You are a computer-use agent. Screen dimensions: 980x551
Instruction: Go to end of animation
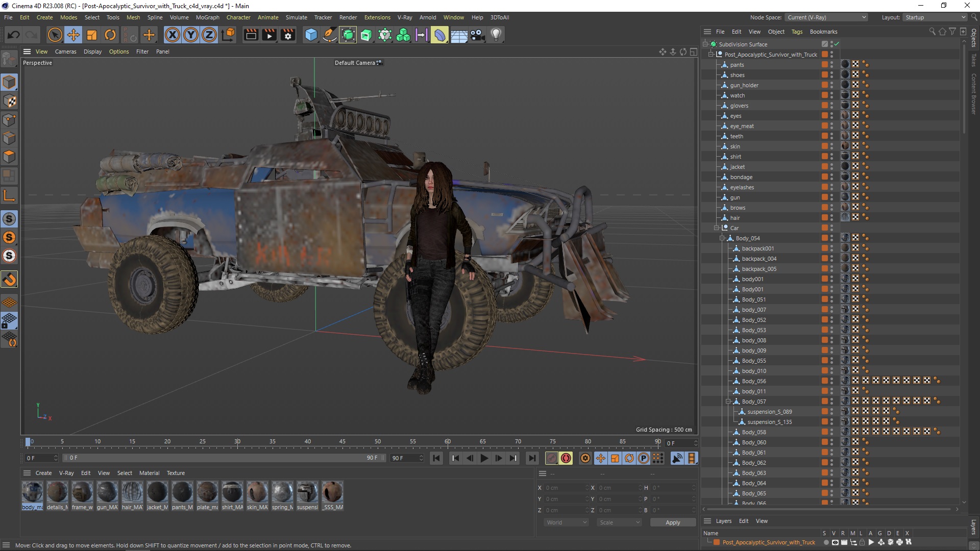[532, 458]
